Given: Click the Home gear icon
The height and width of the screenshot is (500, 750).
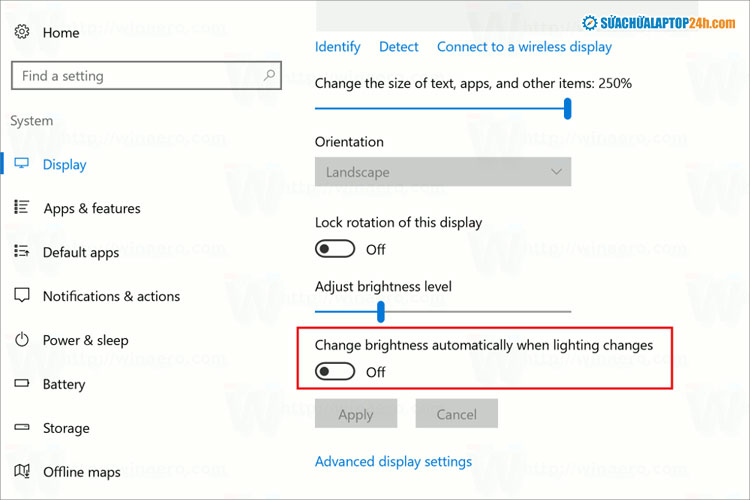Looking at the screenshot, I should tap(22, 32).
